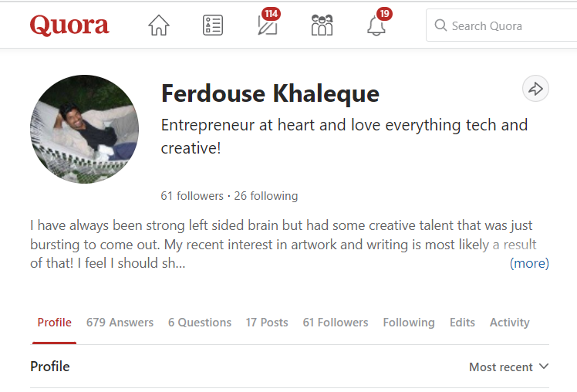Viewport: 577px width, 392px height.
Task: Open the Answer pencil icon
Action: [x=267, y=25]
